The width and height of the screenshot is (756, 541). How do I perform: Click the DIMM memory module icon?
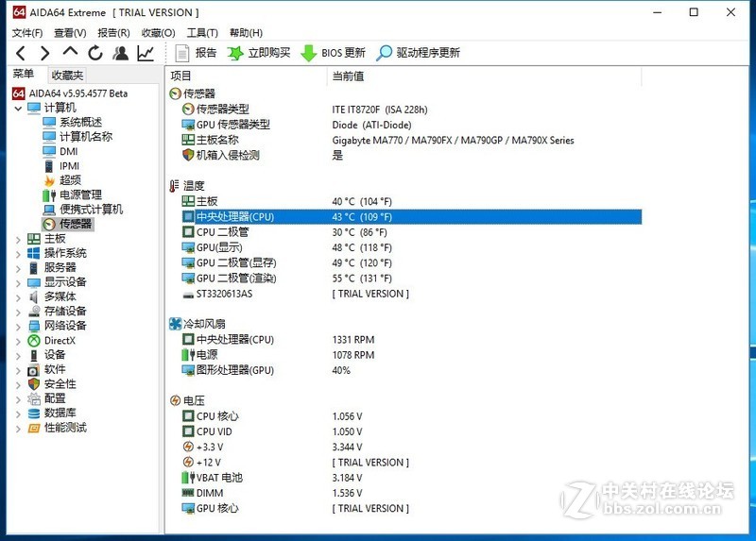188,493
